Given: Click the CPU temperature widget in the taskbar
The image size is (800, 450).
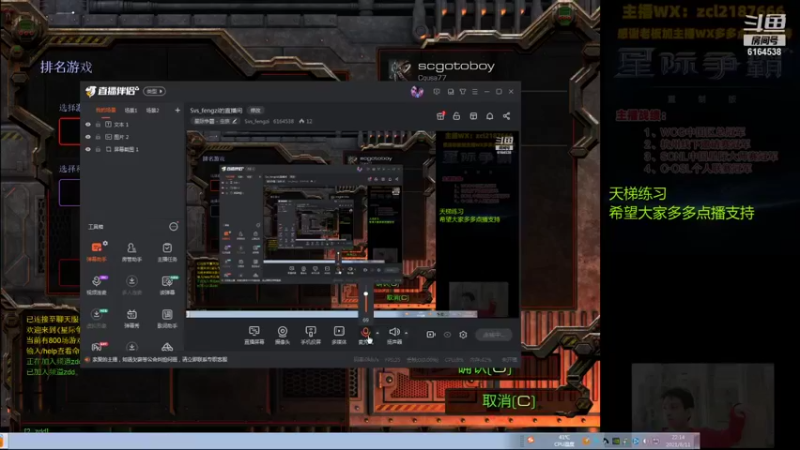Looking at the screenshot, I should pos(564,441).
